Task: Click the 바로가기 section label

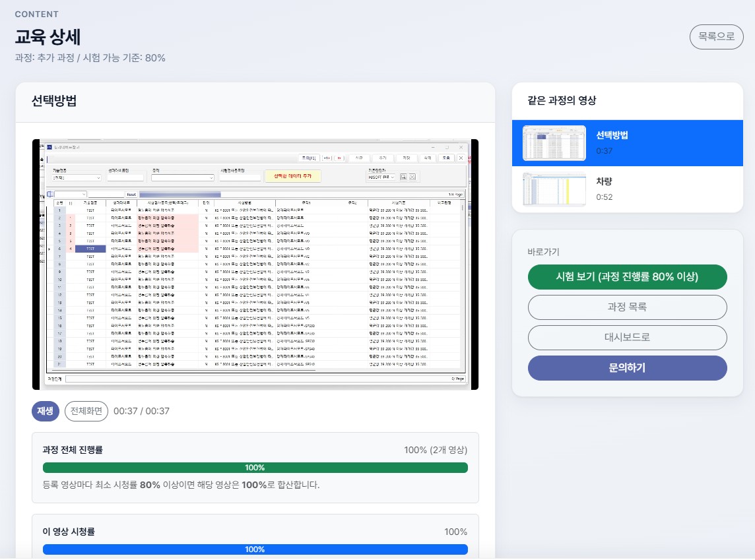Action: tap(544, 251)
